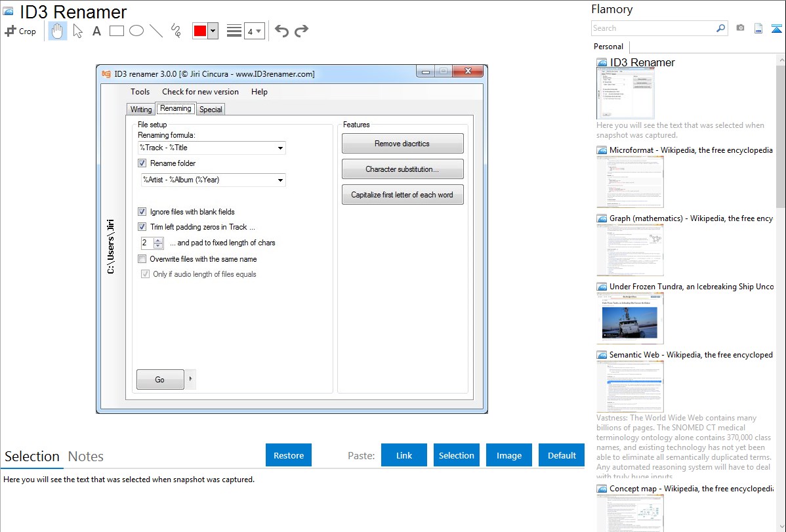Screen dimensions: 786x532
Task: Expand the folder formula %Artist - %Album dropdown
Action: tap(280, 180)
